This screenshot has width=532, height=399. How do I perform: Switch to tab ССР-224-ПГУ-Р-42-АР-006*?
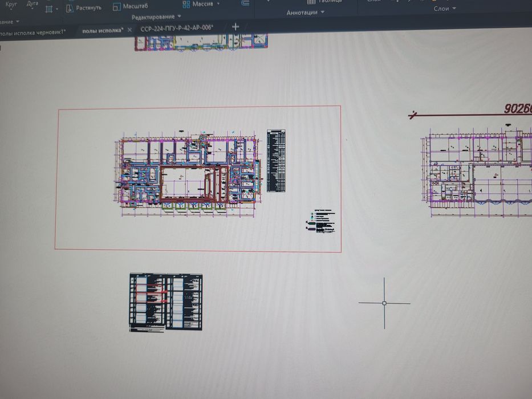coord(177,28)
